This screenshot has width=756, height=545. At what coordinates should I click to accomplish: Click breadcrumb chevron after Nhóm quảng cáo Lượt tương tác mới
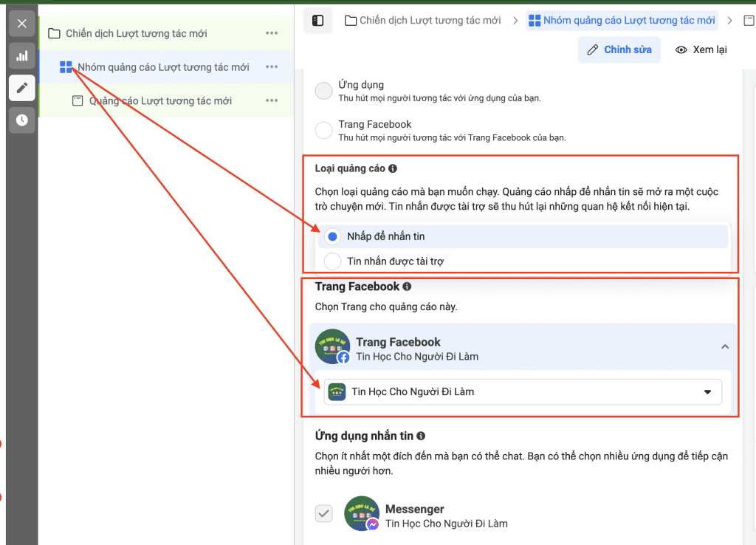[729, 20]
